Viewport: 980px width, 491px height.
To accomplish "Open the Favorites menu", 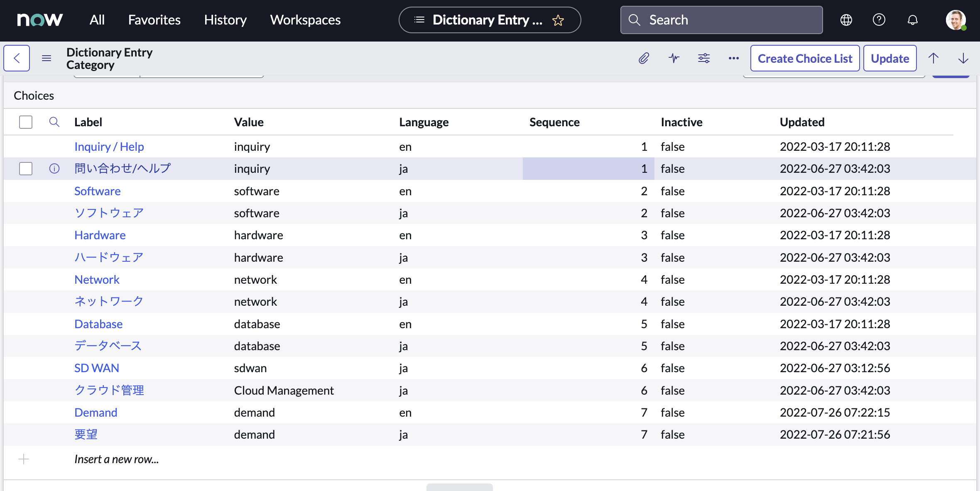I will tap(154, 20).
